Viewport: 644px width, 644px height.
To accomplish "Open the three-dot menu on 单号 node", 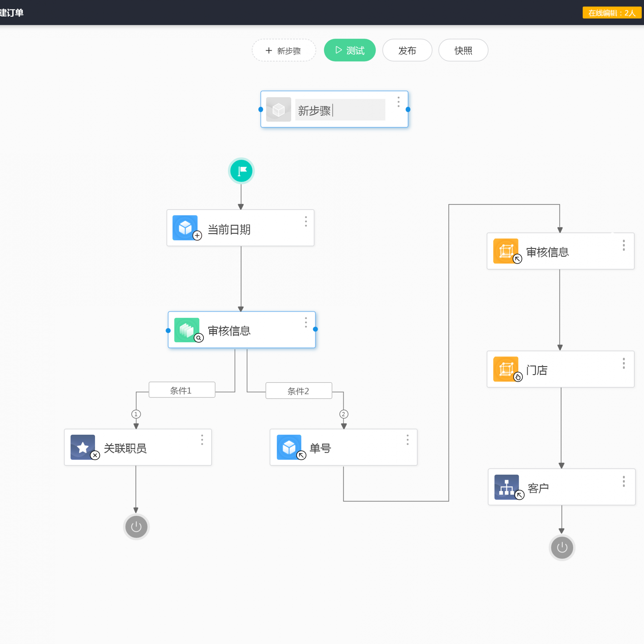I will click(x=407, y=440).
